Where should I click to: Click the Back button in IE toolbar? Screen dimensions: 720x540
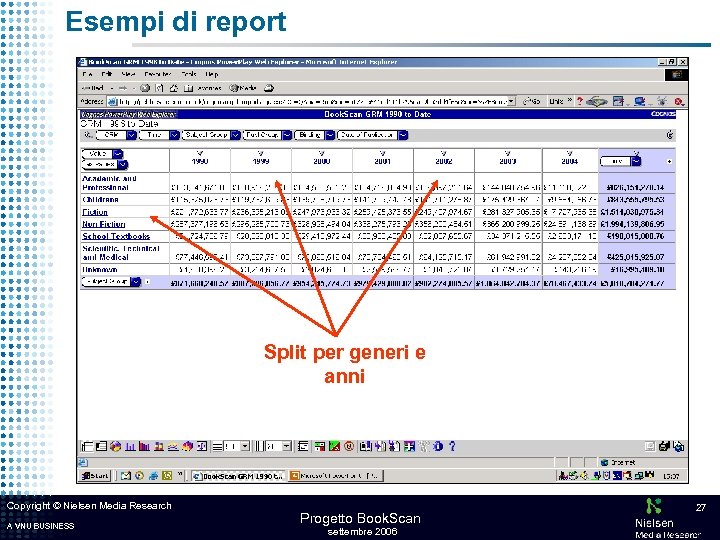94,88
